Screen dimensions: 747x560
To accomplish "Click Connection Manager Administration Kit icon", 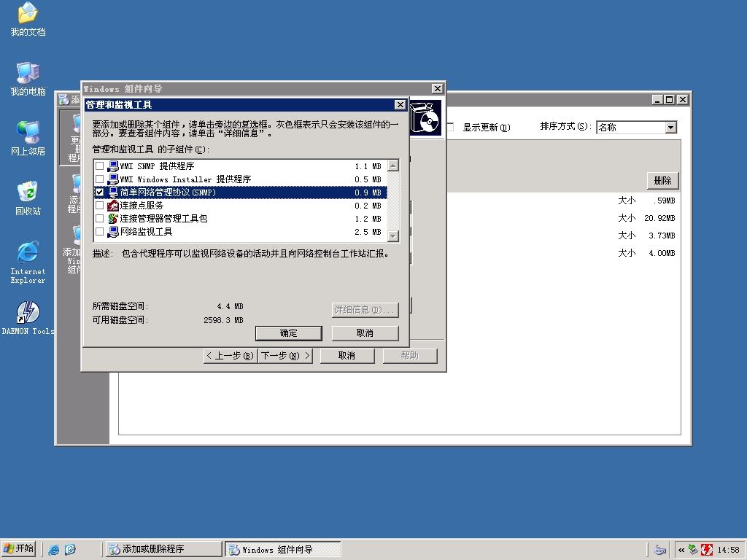I will (113, 219).
